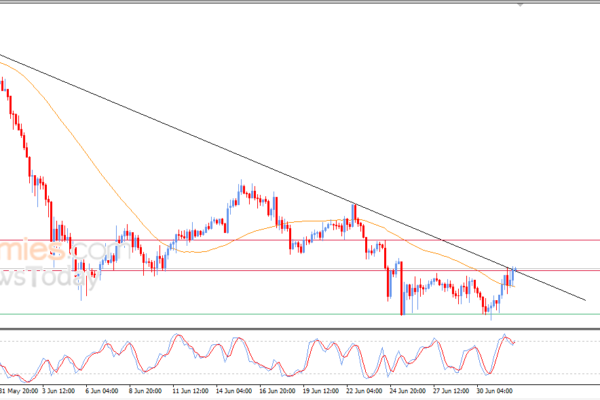Click the 3 Jun 12:00 time label
The image size is (600, 400).
coord(58,391)
